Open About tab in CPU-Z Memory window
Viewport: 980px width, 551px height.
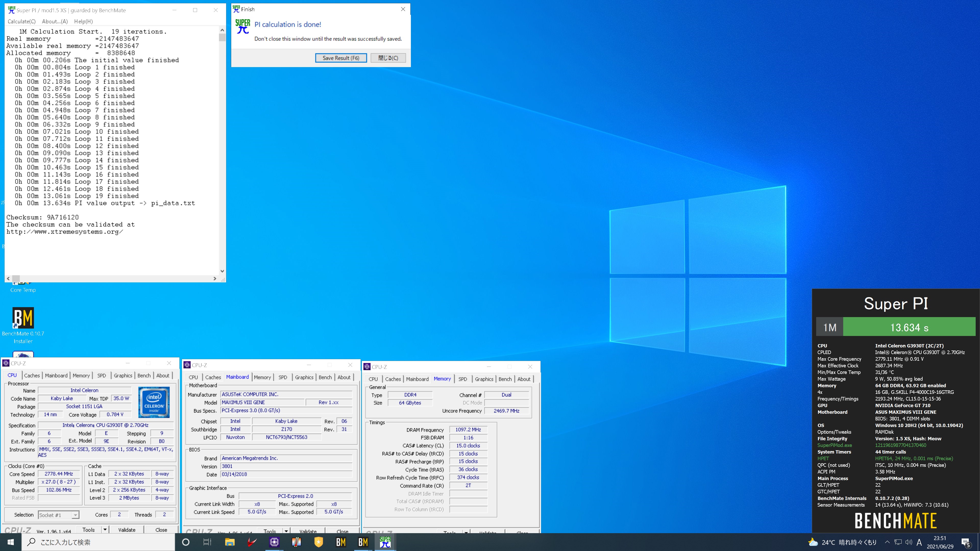[524, 379]
